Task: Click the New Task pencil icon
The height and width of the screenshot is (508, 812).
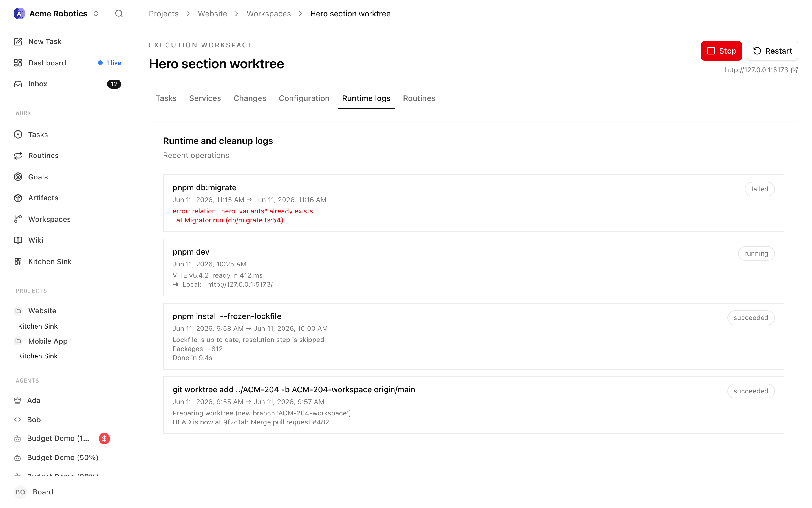Action: [x=18, y=42]
